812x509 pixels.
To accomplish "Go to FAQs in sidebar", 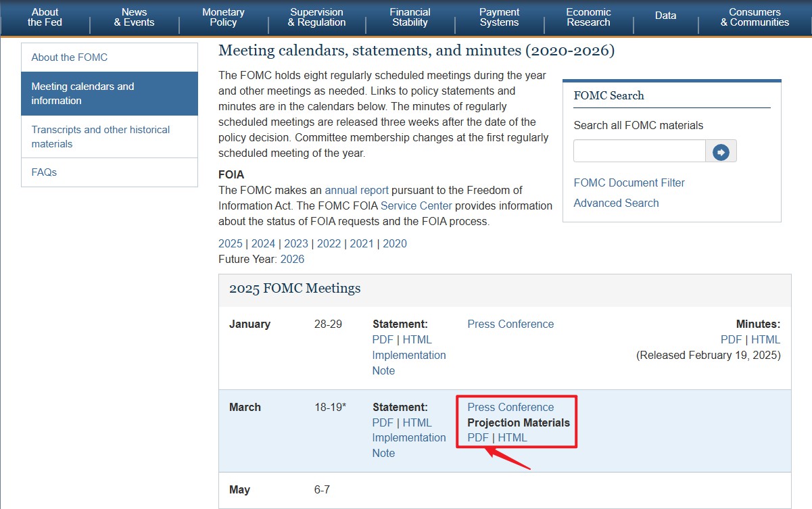I will (44, 172).
